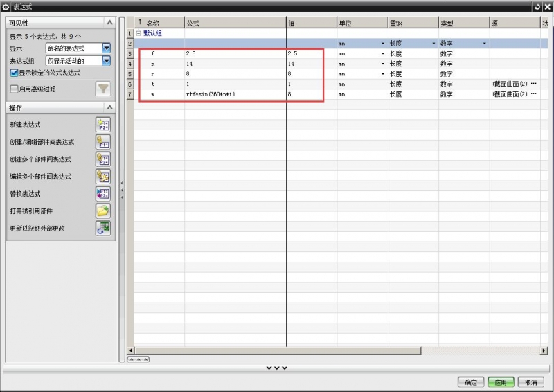Click empty name cell in new row 2
This screenshot has width=554, height=392.
[x=159, y=44]
